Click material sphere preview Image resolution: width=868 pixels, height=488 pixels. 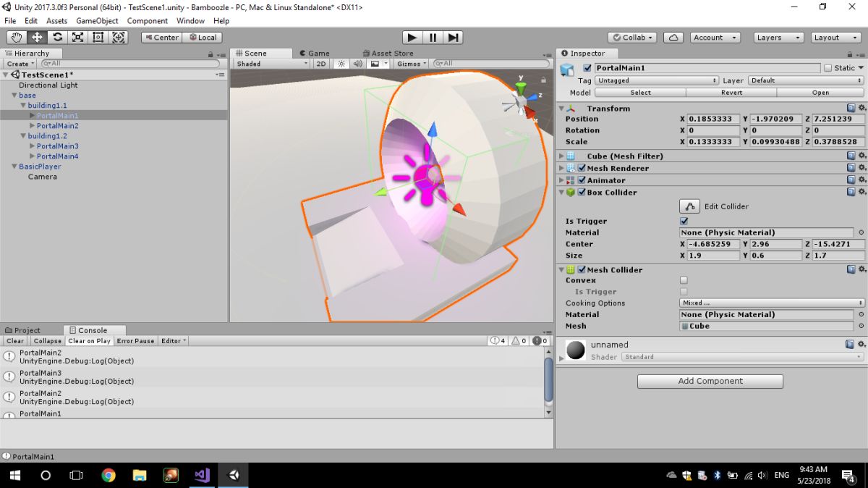coord(576,350)
